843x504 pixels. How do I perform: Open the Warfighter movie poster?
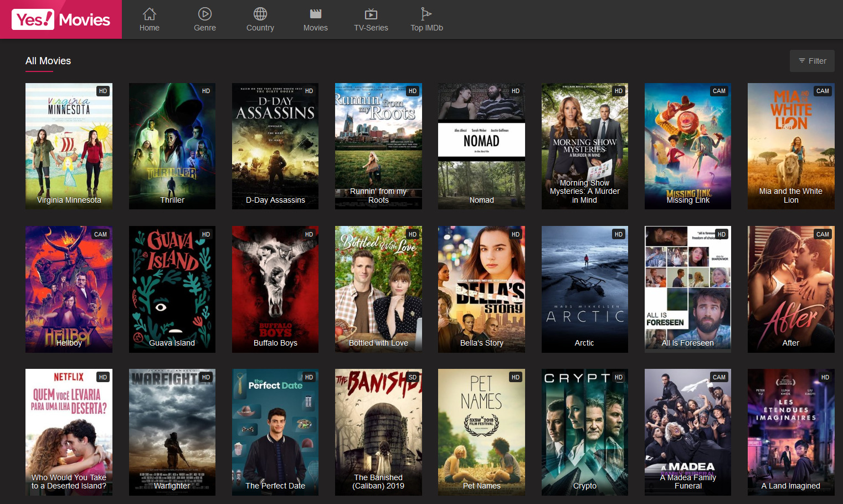pos(172,432)
